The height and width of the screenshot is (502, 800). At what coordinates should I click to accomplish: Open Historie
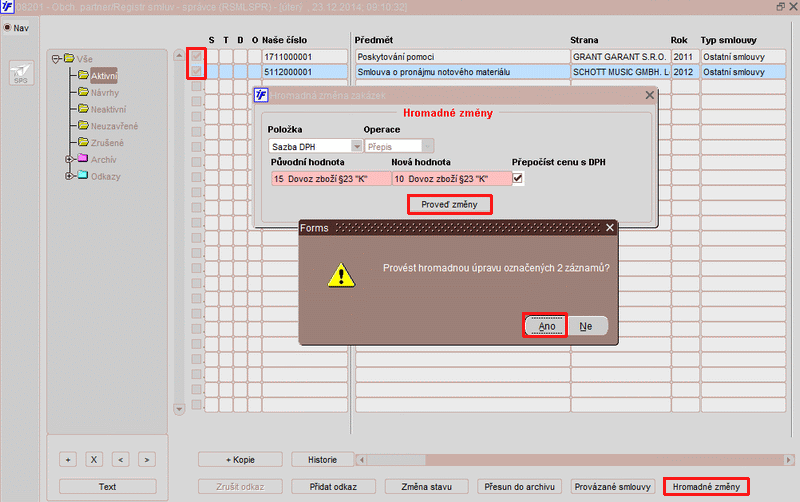322,460
